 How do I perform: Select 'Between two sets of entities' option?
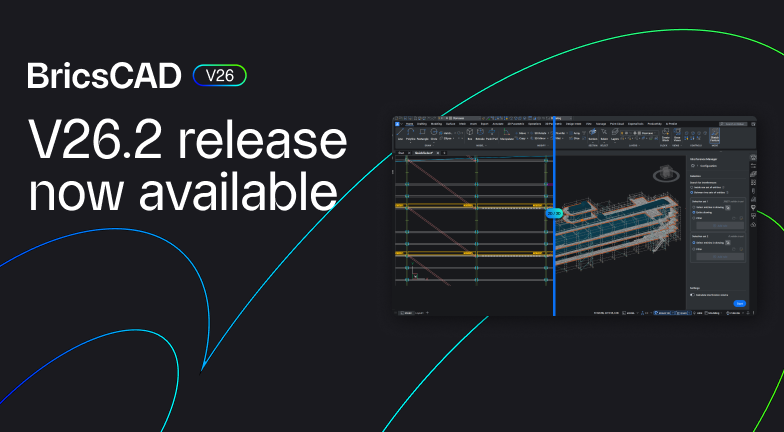tap(693, 191)
